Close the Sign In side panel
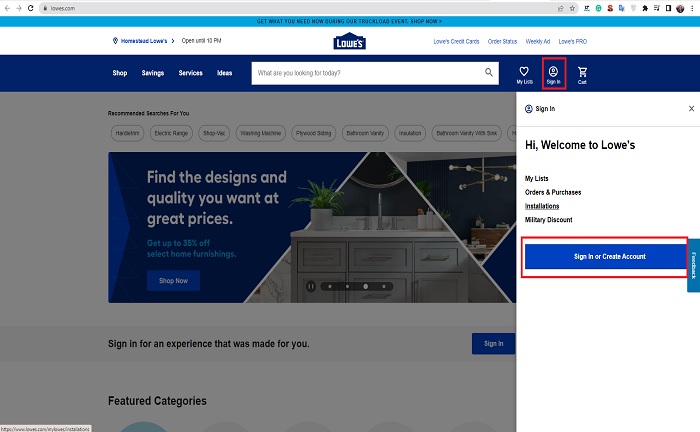The height and width of the screenshot is (432, 700). pos(691,108)
